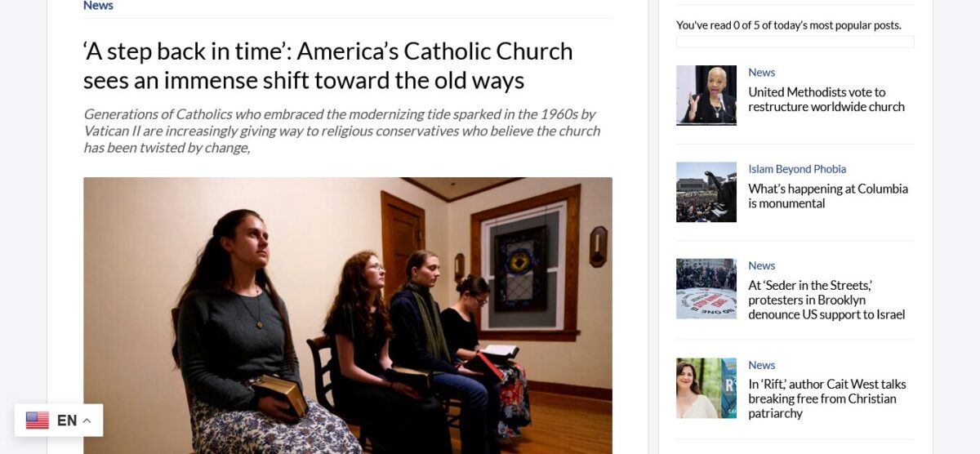
Task: Click the article subtitle about Vatican II
Action: pyautogui.click(x=341, y=131)
